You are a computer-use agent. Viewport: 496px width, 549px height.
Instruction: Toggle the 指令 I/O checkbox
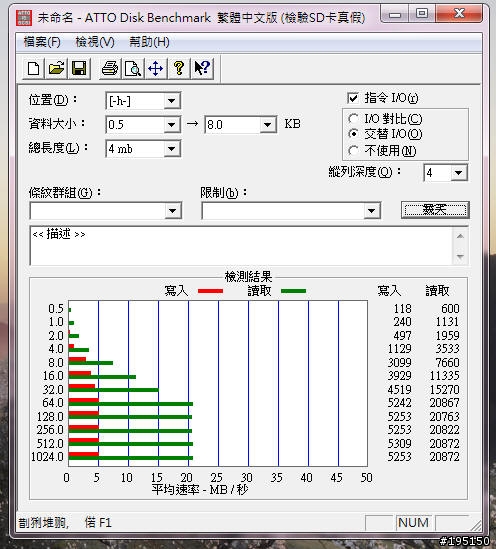coord(352,98)
